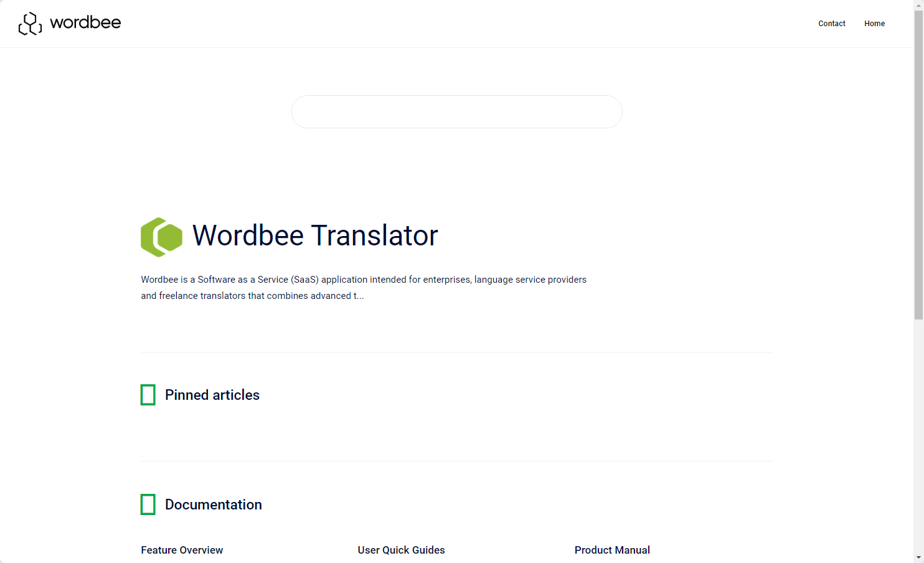Click the Pinned articles heading
This screenshot has height=563, width=924.
pyautogui.click(x=212, y=395)
